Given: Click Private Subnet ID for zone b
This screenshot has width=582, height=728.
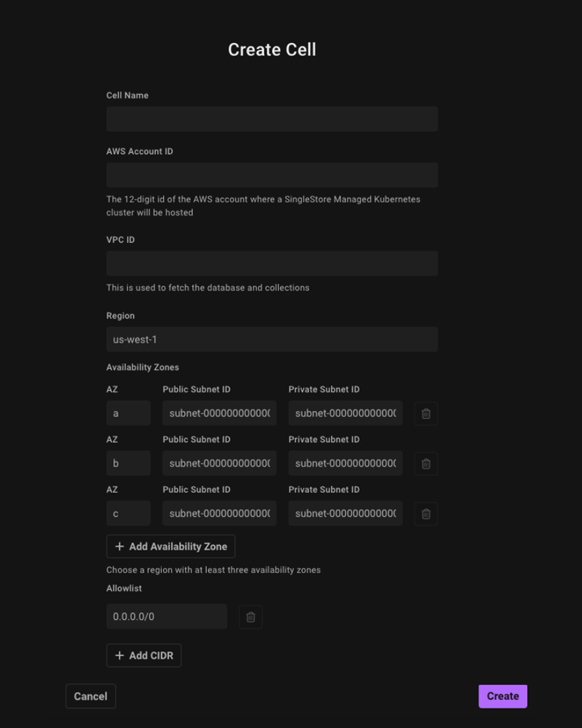Looking at the screenshot, I should 346,464.
